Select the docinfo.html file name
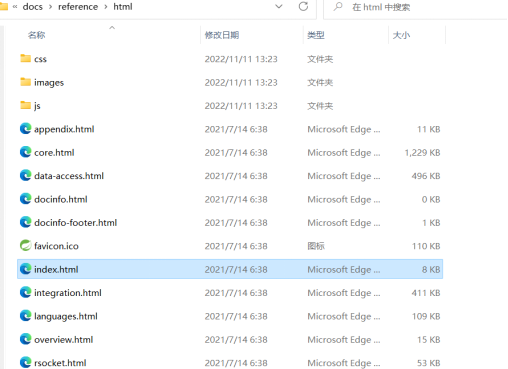508x369 pixels. pos(61,199)
